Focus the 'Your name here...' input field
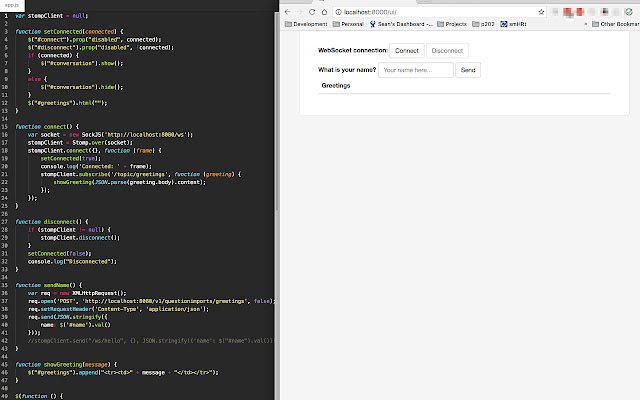This screenshot has width=640, height=400. pyautogui.click(x=415, y=70)
